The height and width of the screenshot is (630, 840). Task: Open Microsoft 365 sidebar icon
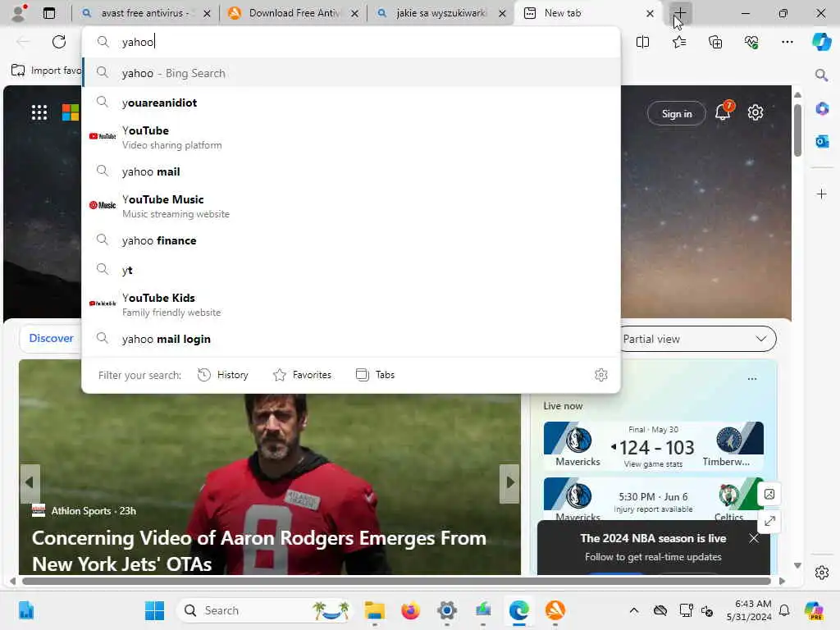click(x=822, y=109)
